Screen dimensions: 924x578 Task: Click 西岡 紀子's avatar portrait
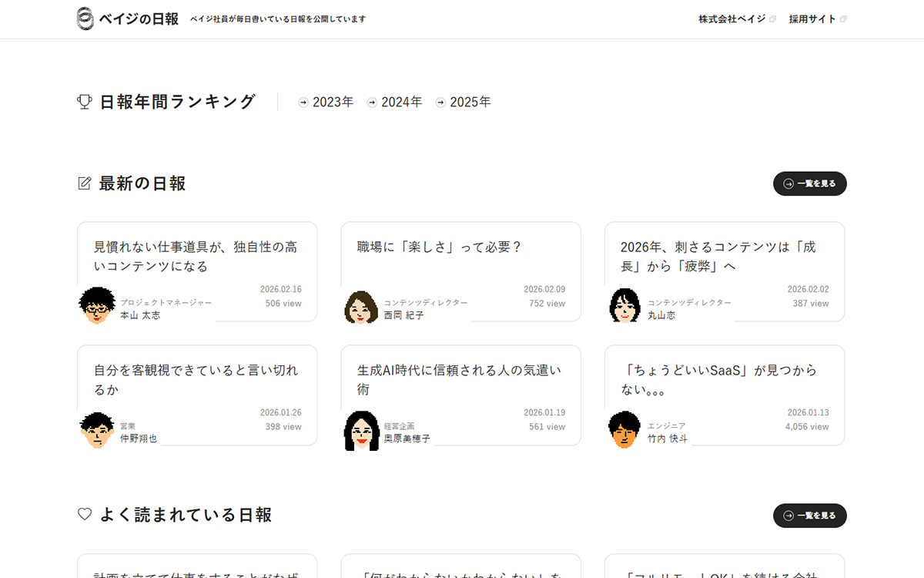click(360, 306)
